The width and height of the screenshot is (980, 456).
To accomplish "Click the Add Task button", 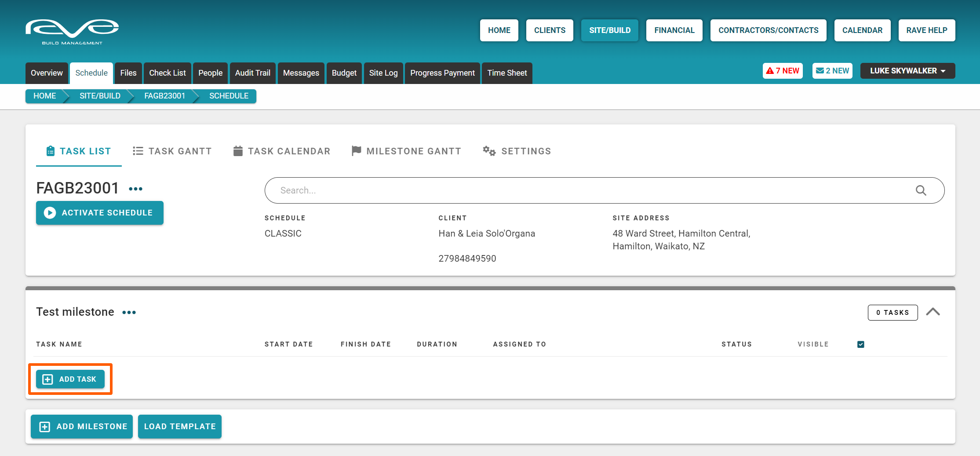I will tap(70, 379).
